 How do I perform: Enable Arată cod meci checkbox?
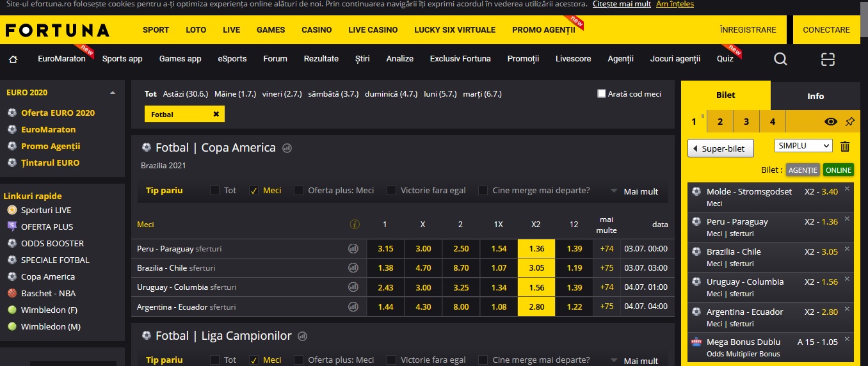[x=601, y=93]
